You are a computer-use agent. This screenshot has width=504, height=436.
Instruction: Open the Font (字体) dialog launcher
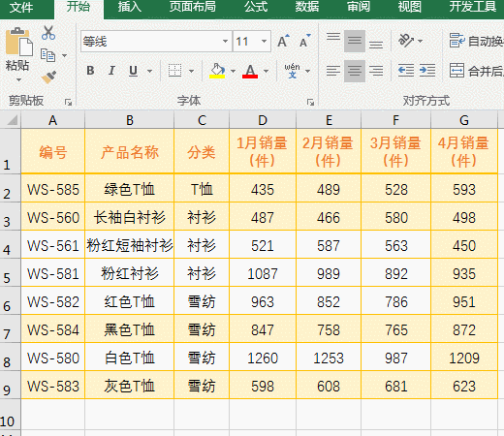[x=310, y=103]
